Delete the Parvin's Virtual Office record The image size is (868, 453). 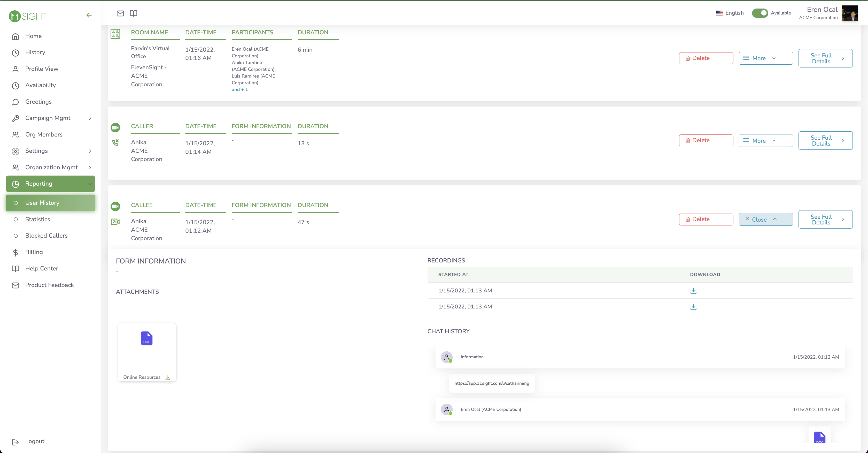[x=706, y=58]
